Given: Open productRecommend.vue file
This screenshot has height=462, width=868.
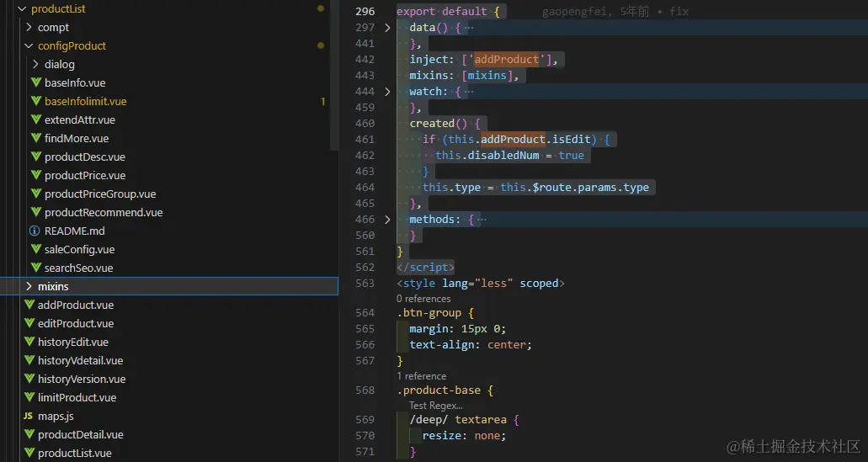Looking at the screenshot, I should (104, 212).
